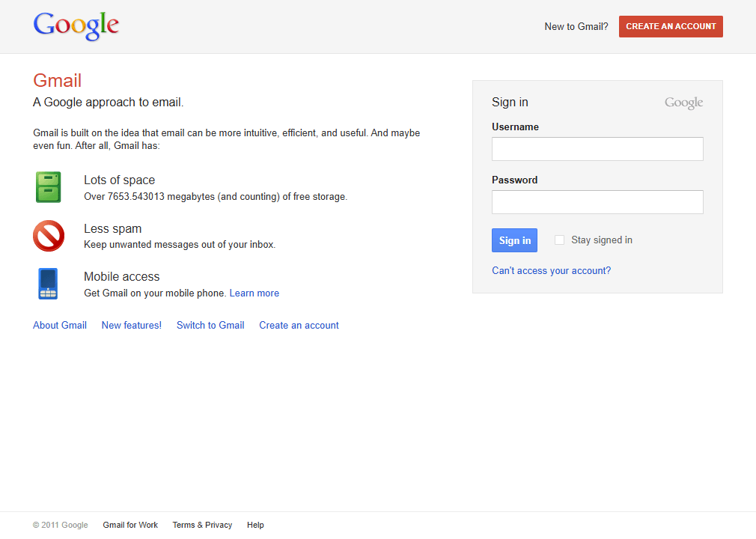Open the New features! link

pyautogui.click(x=132, y=326)
